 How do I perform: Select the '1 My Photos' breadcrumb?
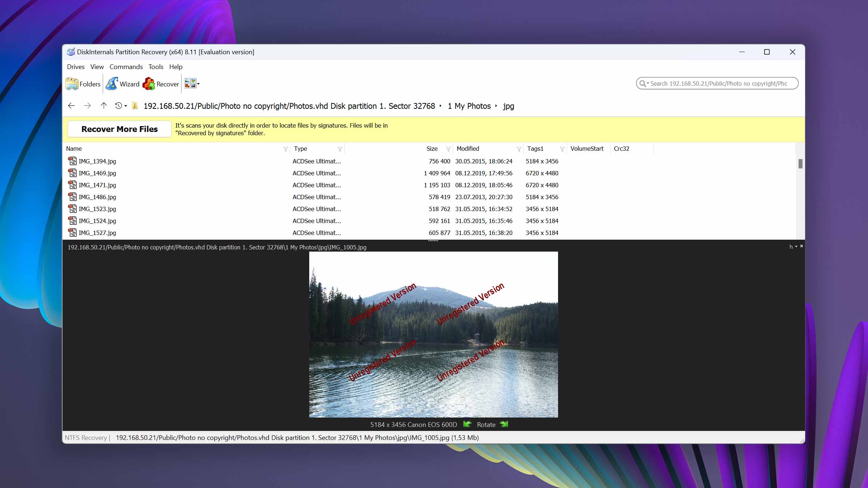[x=469, y=106]
